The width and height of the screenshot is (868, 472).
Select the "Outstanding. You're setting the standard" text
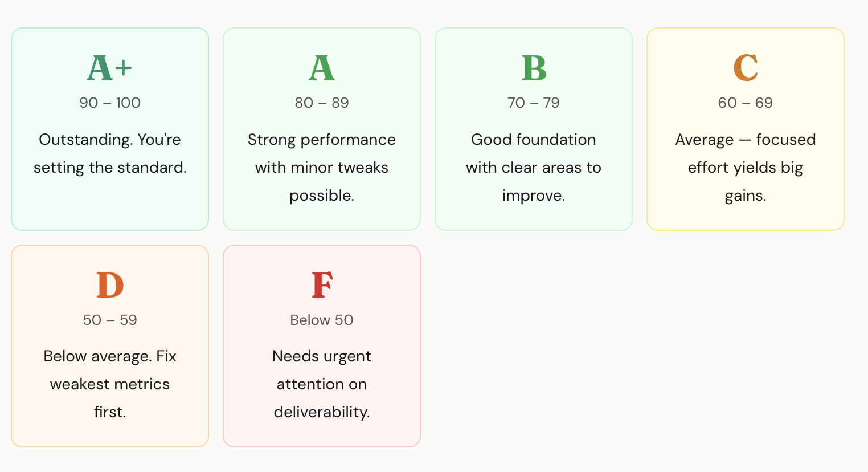110,153
